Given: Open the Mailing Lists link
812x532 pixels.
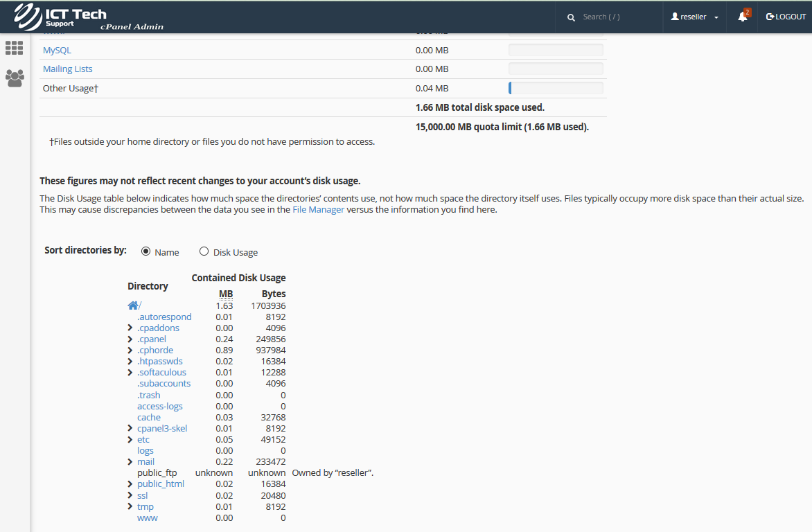Looking at the screenshot, I should 67,69.
